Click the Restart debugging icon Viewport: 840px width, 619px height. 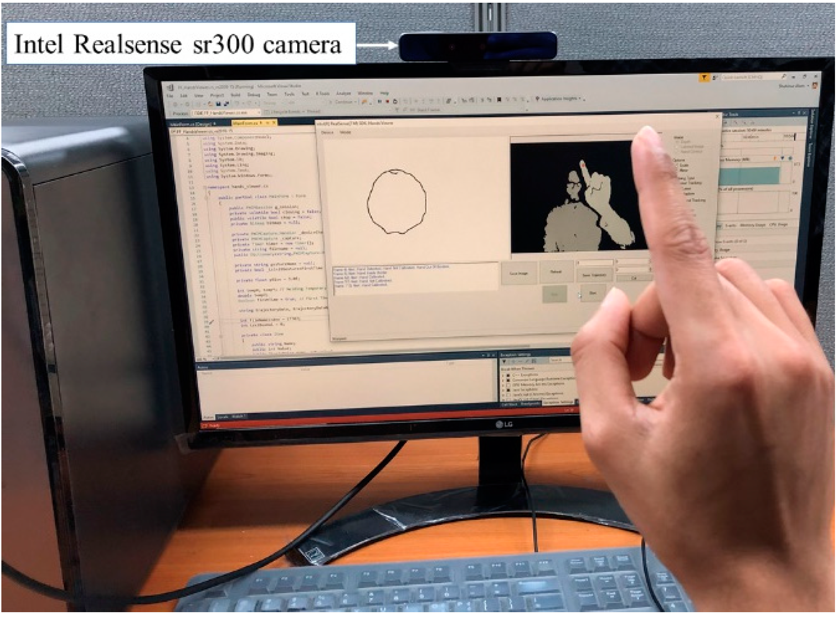click(x=395, y=101)
